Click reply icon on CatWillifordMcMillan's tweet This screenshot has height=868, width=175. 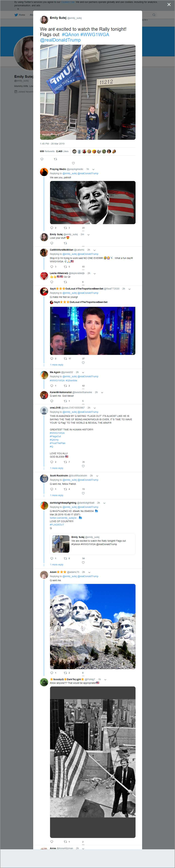pos(52,267)
